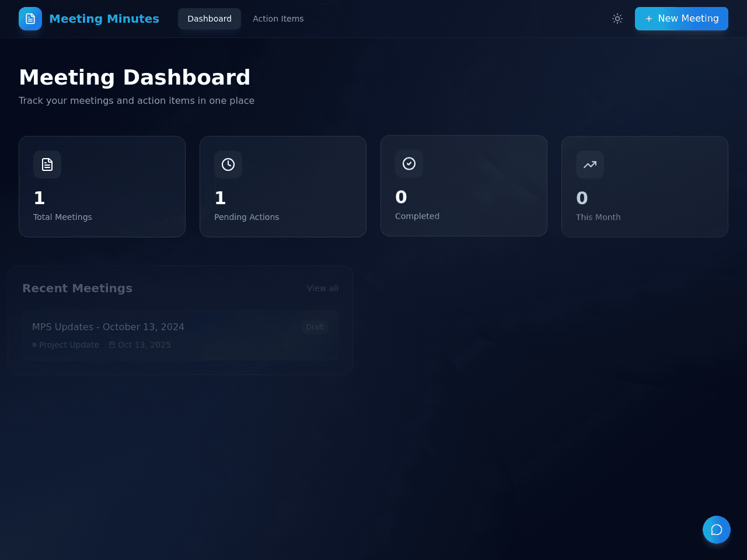The width and height of the screenshot is (747, 560).
Task: Switch to the Dashboard tab
Action: click(210, 19)
